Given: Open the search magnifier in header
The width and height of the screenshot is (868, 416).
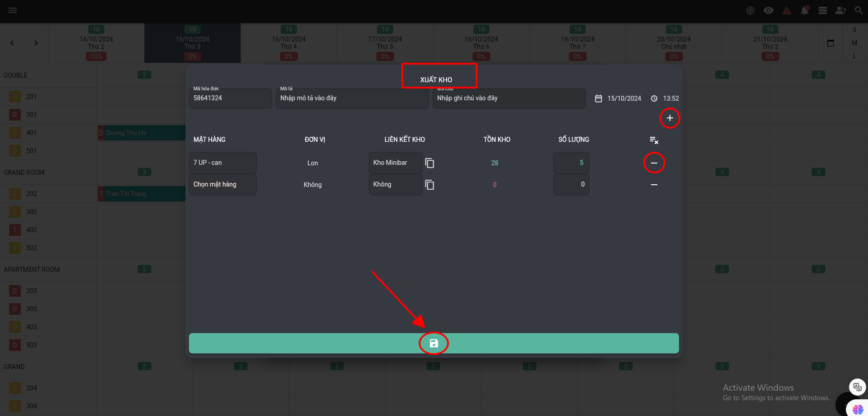Looking at the screenshot, I should [859, 10].
